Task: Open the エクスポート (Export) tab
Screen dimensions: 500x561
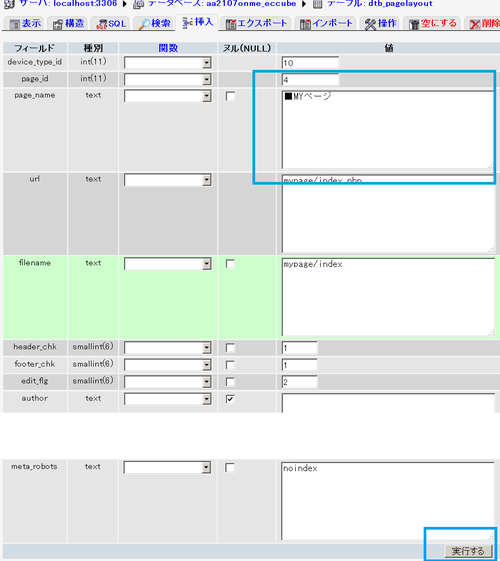Action: click(256, 24)
